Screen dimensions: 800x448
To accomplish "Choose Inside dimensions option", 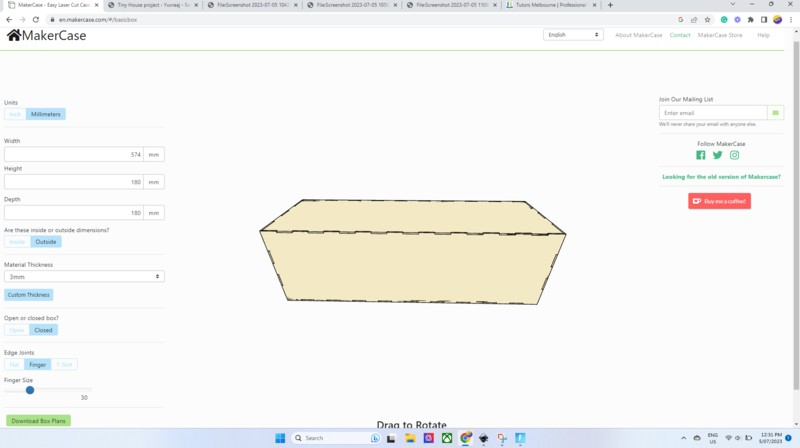I will tap(17, 242).
